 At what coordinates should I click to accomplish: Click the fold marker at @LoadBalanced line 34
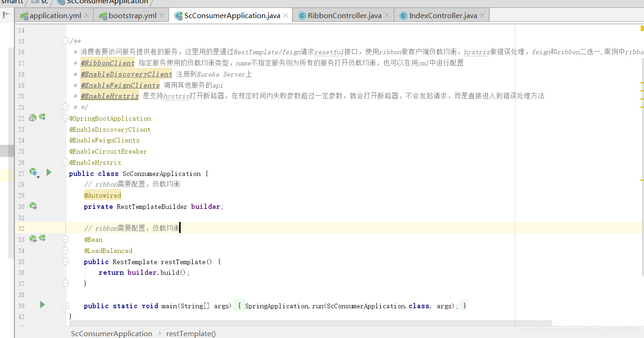(x=65, y=251)
